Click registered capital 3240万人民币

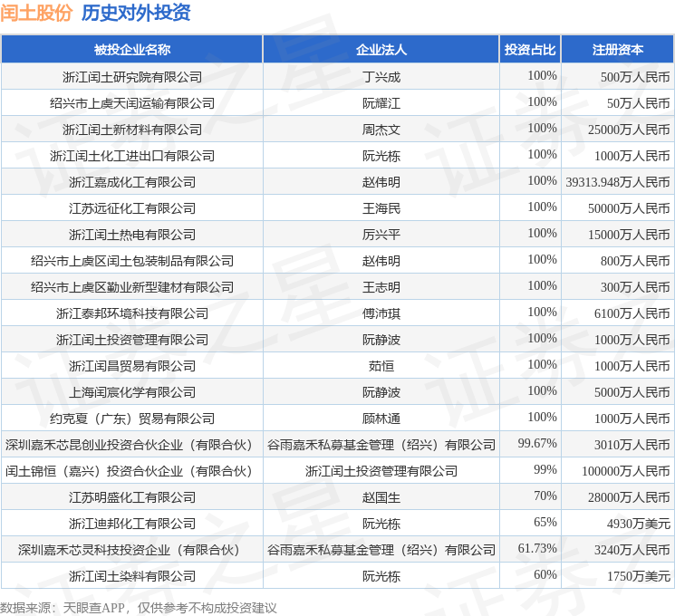click(x=632, y=550)
